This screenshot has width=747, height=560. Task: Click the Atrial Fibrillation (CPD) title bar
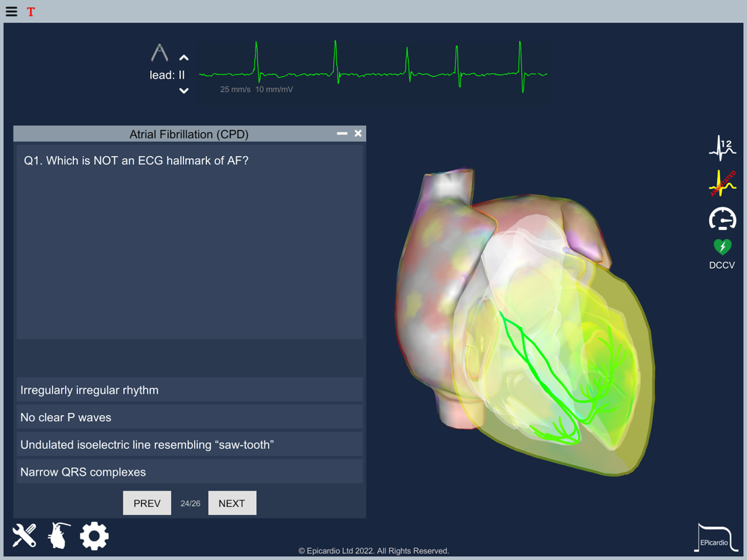(189, 134)
